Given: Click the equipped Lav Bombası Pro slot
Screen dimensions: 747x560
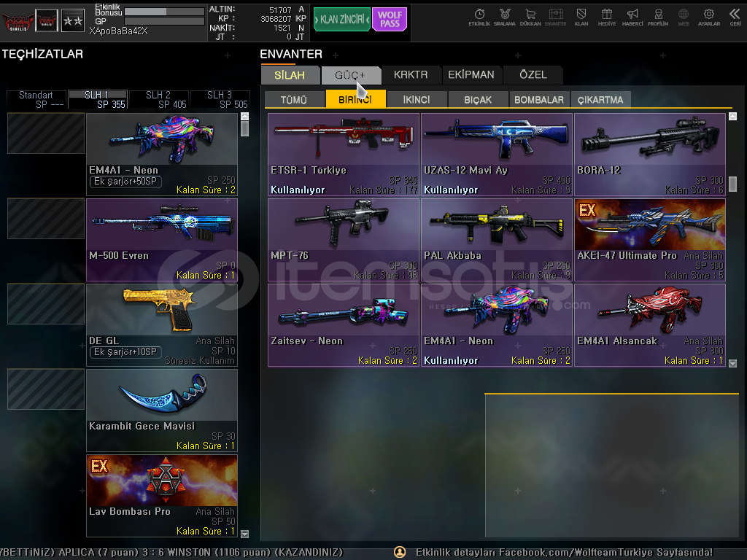Looking at the screenshot, I should click(162, 496).
